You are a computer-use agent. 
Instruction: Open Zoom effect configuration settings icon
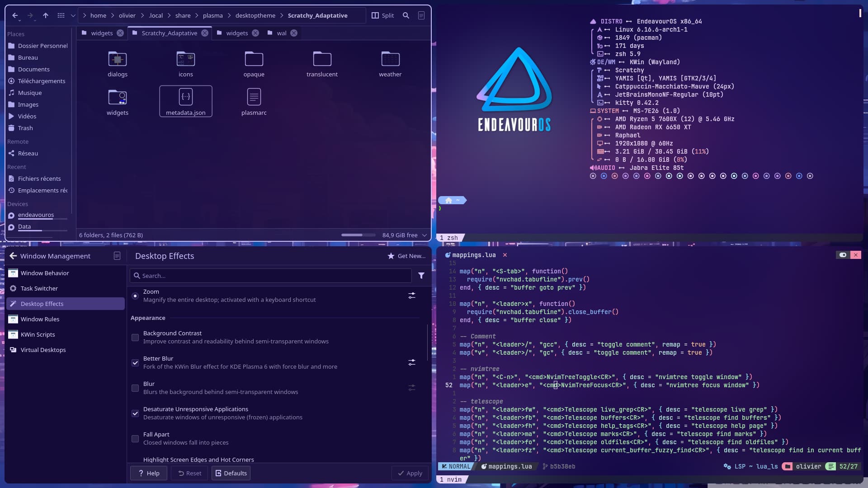click(x=411, y=296)
